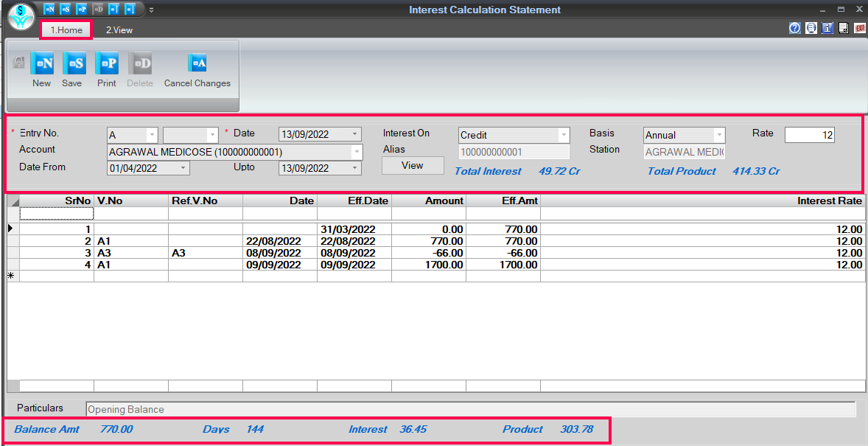Expand the Account dropdown for AGRAWAL MEDICOSE
Screen dimensions: 868x446
(x=357, y=153)
